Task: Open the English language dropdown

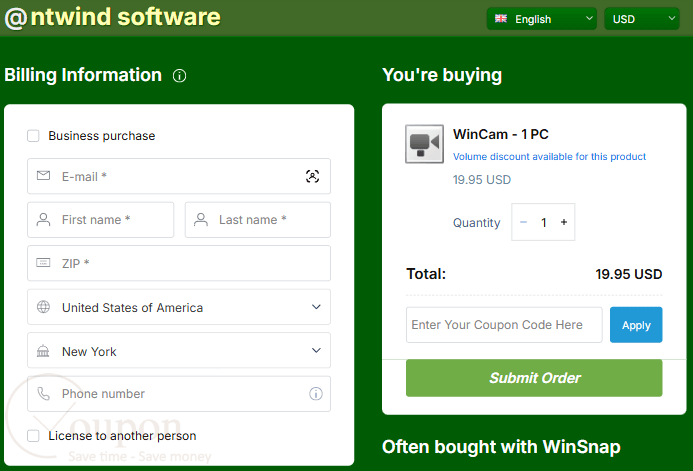Action: (541, 19)
